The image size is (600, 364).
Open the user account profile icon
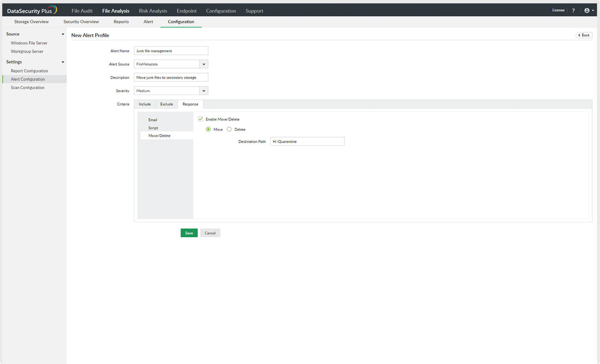pyautogui.click(x=587, y=10)
